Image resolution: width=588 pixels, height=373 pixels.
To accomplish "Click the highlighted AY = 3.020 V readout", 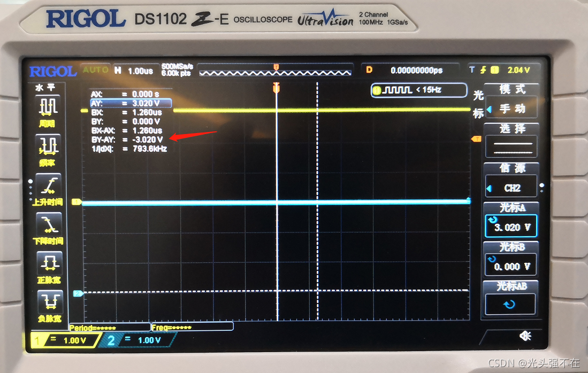I will [x=131, y=103].
